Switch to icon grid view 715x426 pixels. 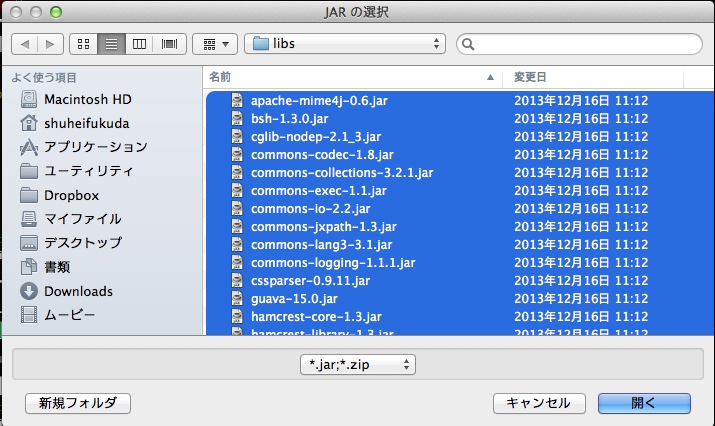coord(83,44)
